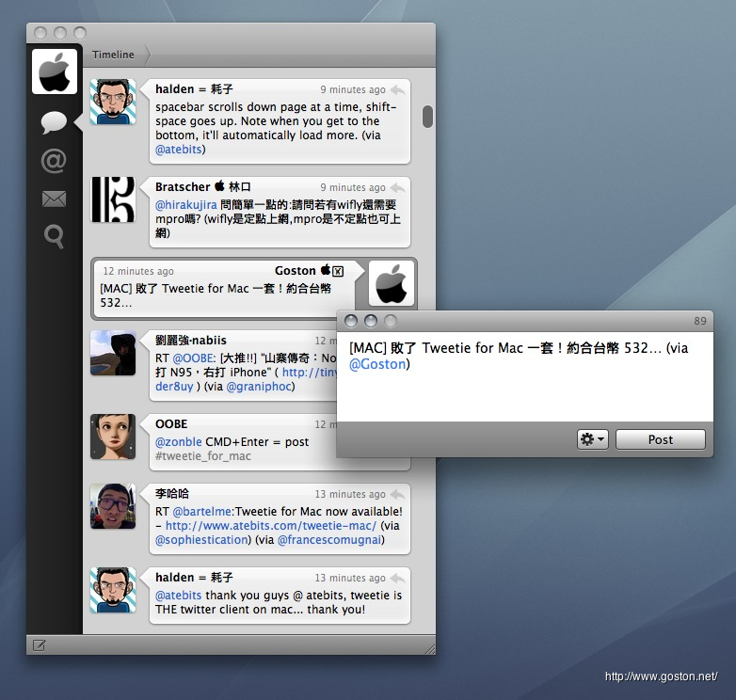Screen dimensions: 736x700
Task: Open the Mentions @ sidebar icon
Action: (54, 161)
